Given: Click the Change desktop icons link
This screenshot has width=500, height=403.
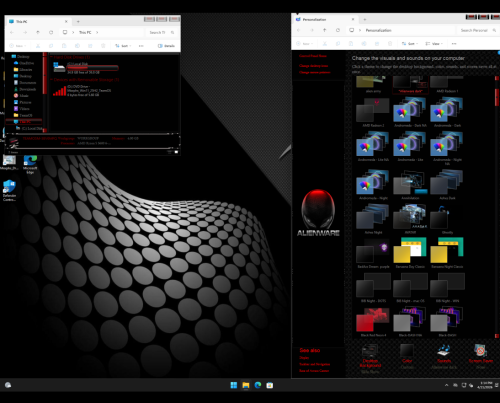Looking at the screenshot, I should [x=313, y=66].
